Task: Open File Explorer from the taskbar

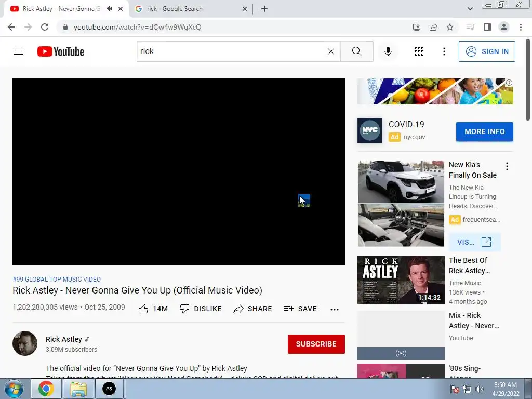Action: click(78, 389)
